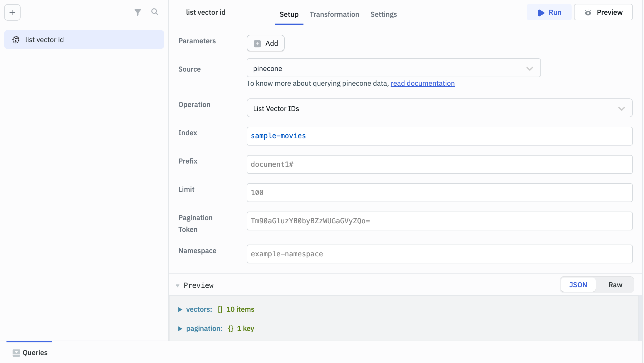The height and width of the screenshot is (363, 644).
Task: Open the read documentation link
Action: pyautogui.click(x=422, y=83)
